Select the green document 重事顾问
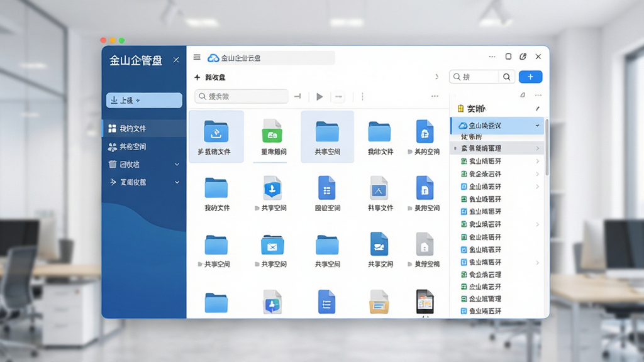The image size is (644, 362). point(273,136)
